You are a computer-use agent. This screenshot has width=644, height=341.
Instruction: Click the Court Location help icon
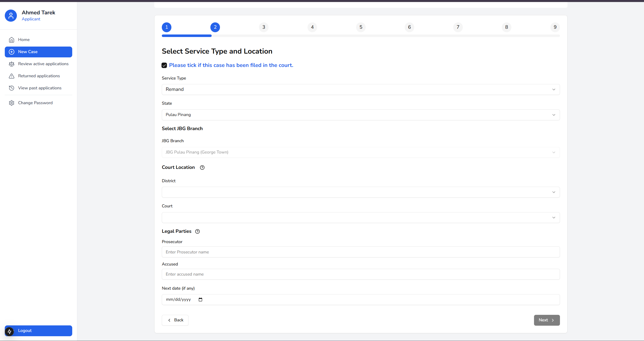[202, 168]
